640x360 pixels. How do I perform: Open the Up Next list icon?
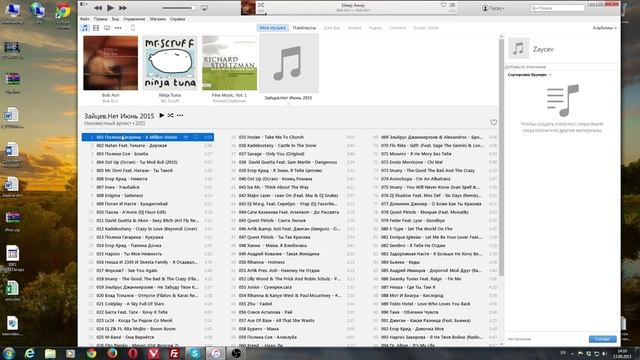(x=452, y=5)
